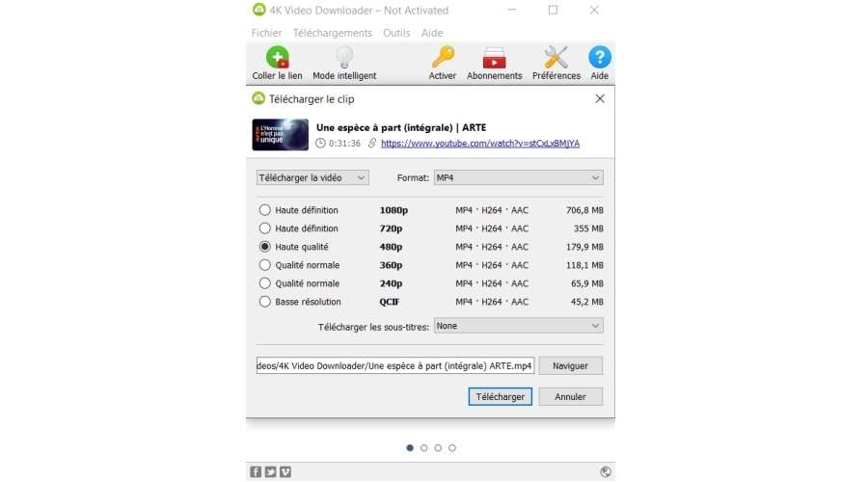Select the 1080p Haute définition option
868x482 pixels.
point(265,210)
